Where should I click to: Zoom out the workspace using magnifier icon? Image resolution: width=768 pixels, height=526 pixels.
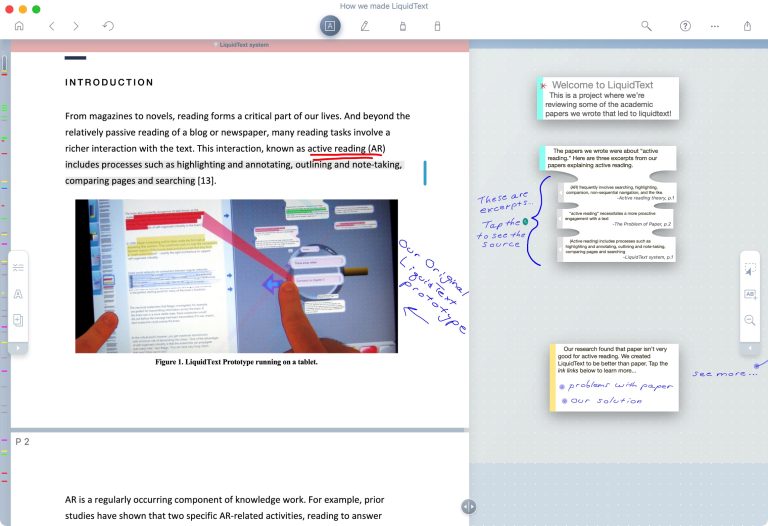point(750,320)
